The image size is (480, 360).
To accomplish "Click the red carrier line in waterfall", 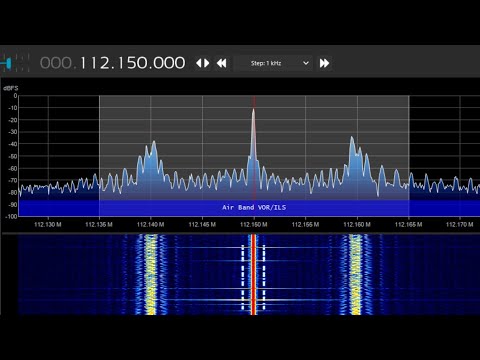I will 253,274.
